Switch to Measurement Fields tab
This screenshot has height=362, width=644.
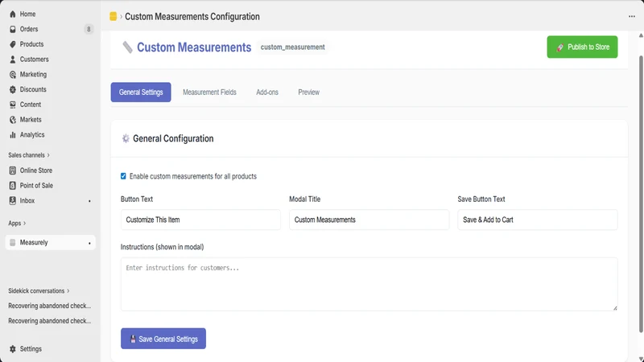[x=209, y=93]
